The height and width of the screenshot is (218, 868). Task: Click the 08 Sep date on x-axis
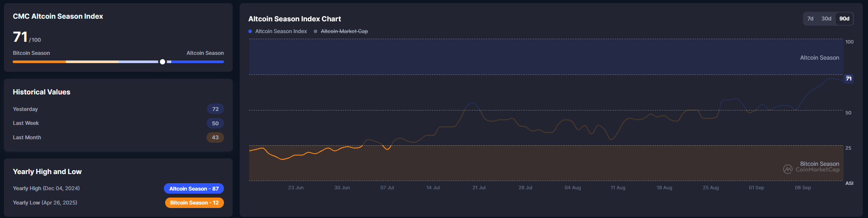[803, 188]
